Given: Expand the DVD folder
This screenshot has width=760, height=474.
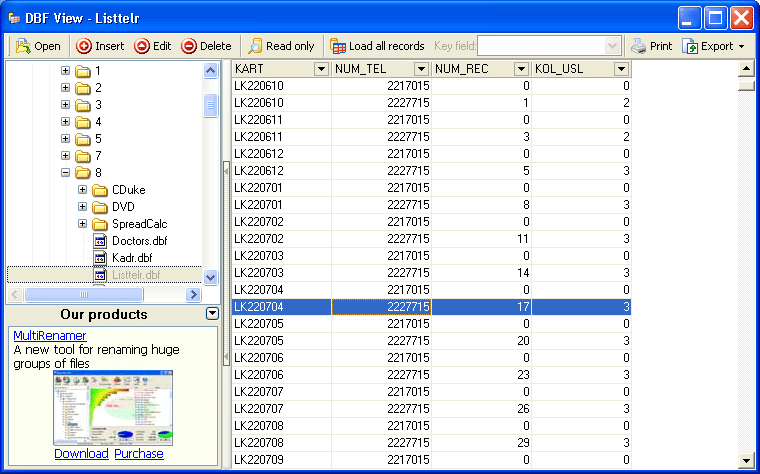Looking at the screenshot, I should [82, 206].
